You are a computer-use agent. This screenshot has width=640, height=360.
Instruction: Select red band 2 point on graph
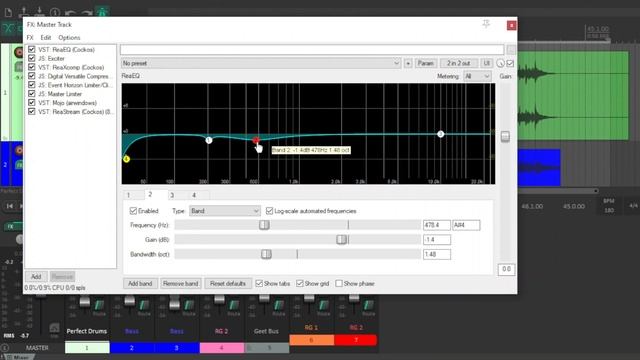click(256, 140)
